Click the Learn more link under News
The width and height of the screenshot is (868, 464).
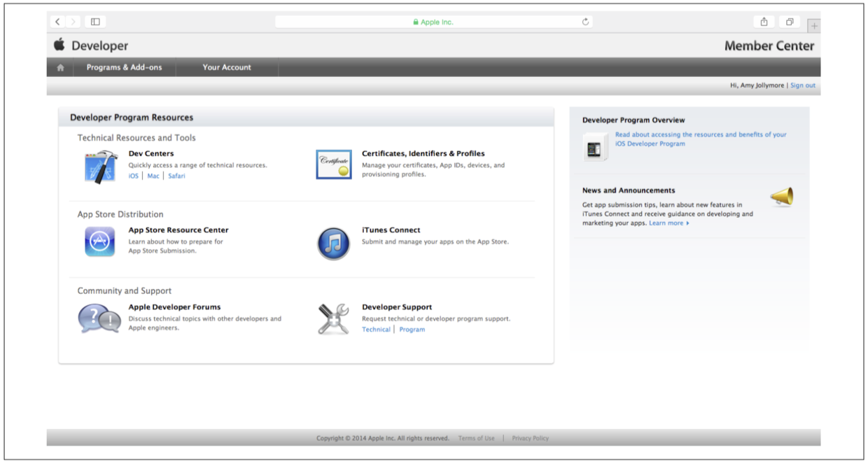(x=668, y=223)
